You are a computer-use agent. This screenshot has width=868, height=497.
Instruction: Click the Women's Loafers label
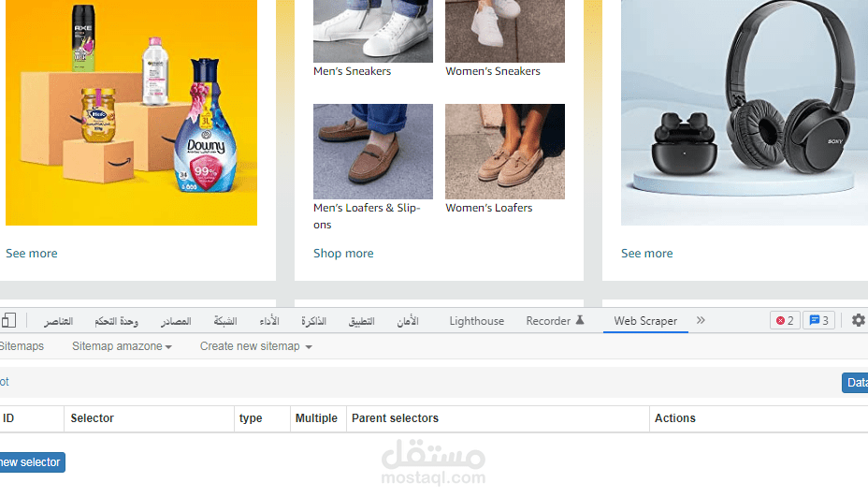(489, 208)
